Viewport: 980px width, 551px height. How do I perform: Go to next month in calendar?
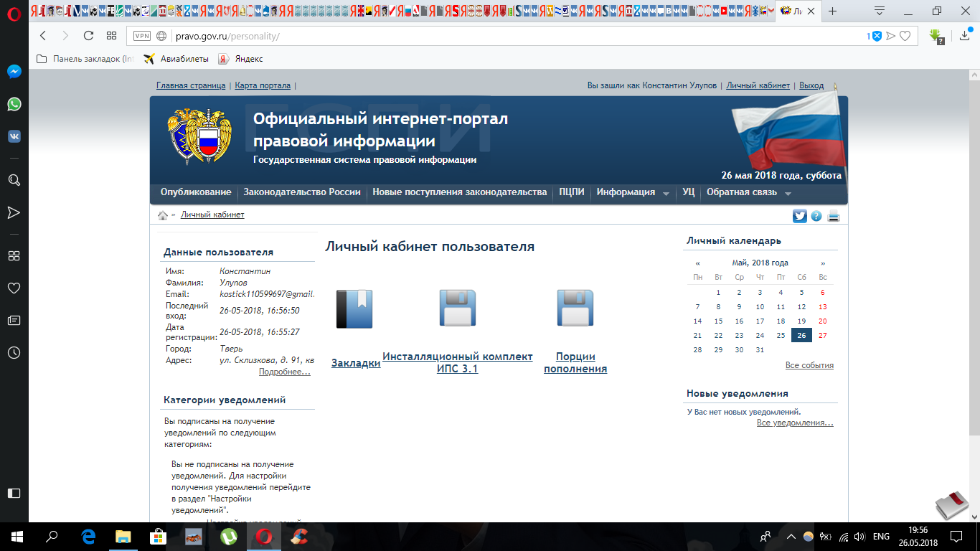(823, 263)
